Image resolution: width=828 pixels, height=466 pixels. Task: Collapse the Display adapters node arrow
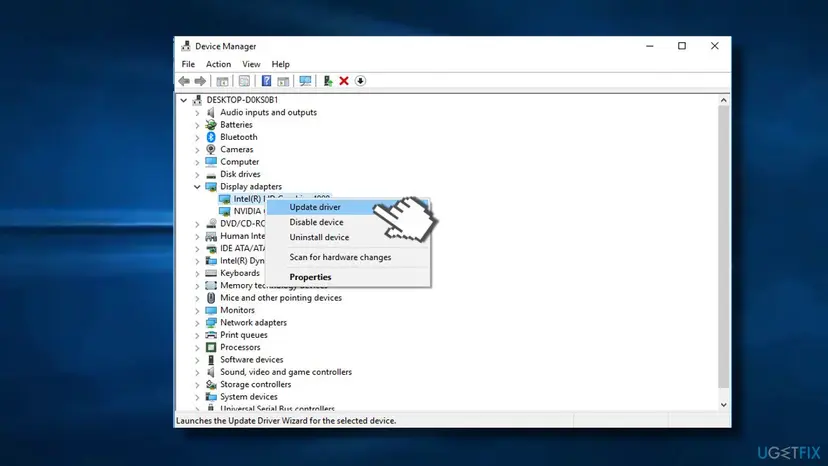click(197, 187)
